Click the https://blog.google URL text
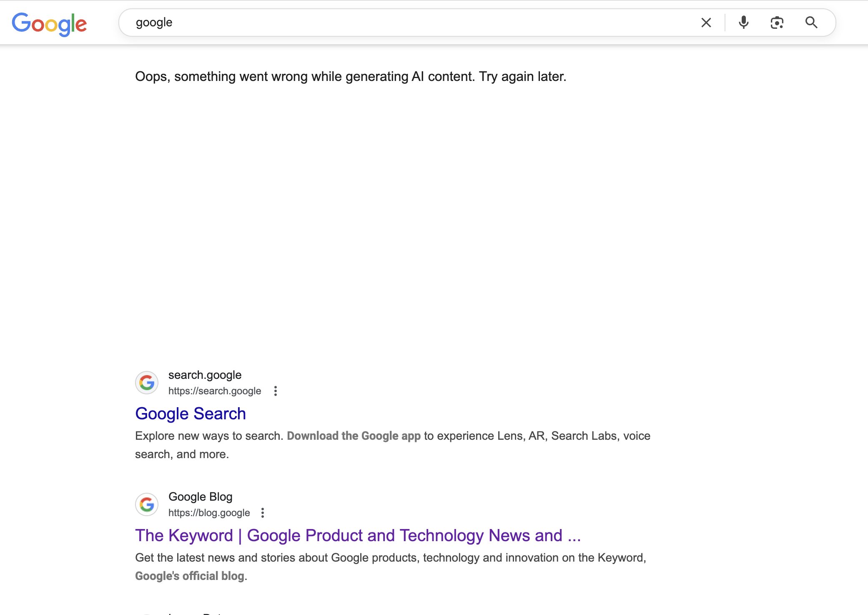The width and height of the screenshot is (868, 615). (x=209, y=513)
